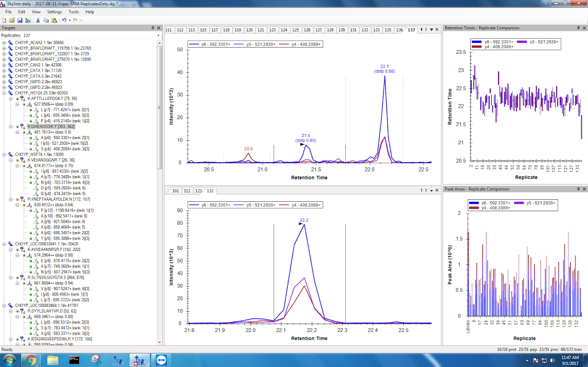588x367 pixels.
Task: Click the Cut scissors icon
Action: 38,20
